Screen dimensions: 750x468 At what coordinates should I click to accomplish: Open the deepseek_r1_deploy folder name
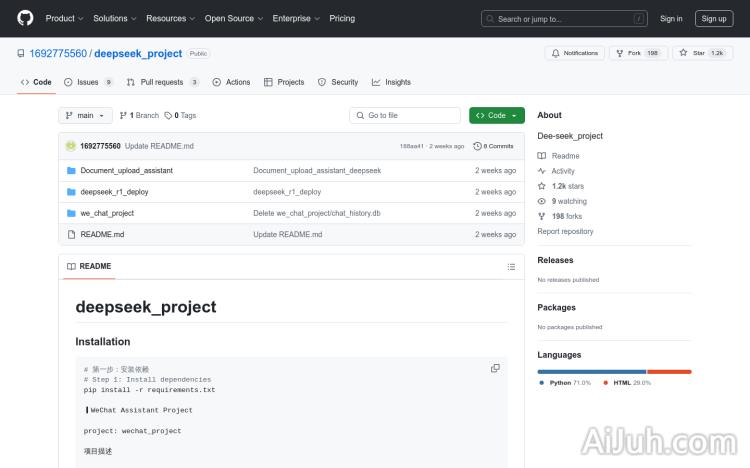114,192
